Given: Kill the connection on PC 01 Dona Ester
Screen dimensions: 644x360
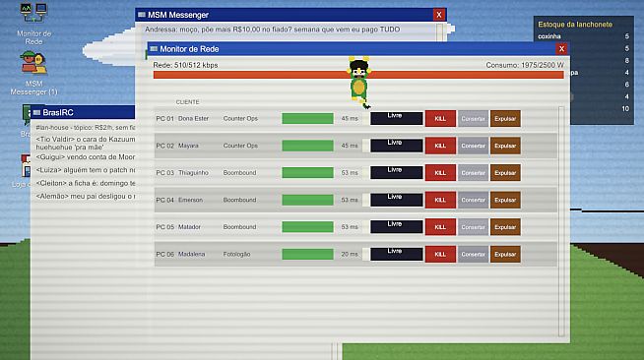Looking at the screenshot, I should [x=440, y=118].
